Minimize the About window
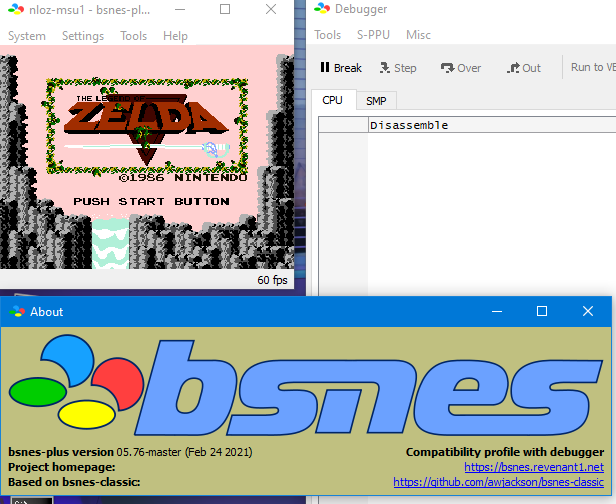The image size is (616, 504). (x=497, y=312)
